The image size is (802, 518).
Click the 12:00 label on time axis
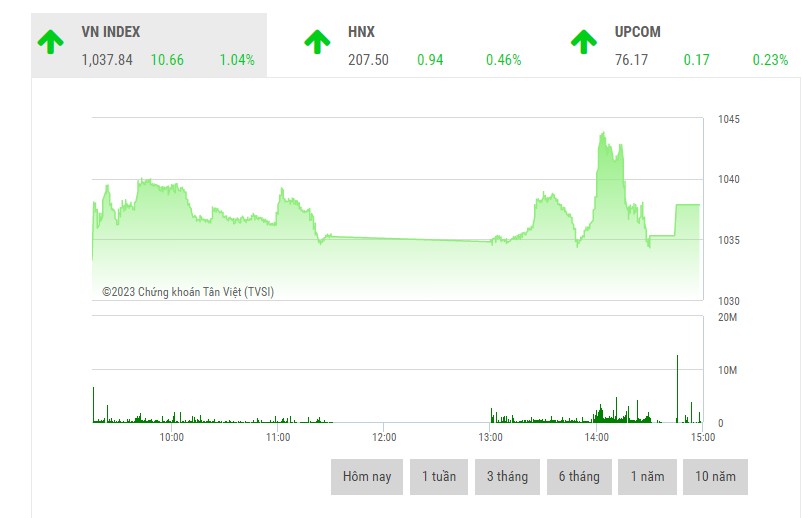(x=384, y=437)
